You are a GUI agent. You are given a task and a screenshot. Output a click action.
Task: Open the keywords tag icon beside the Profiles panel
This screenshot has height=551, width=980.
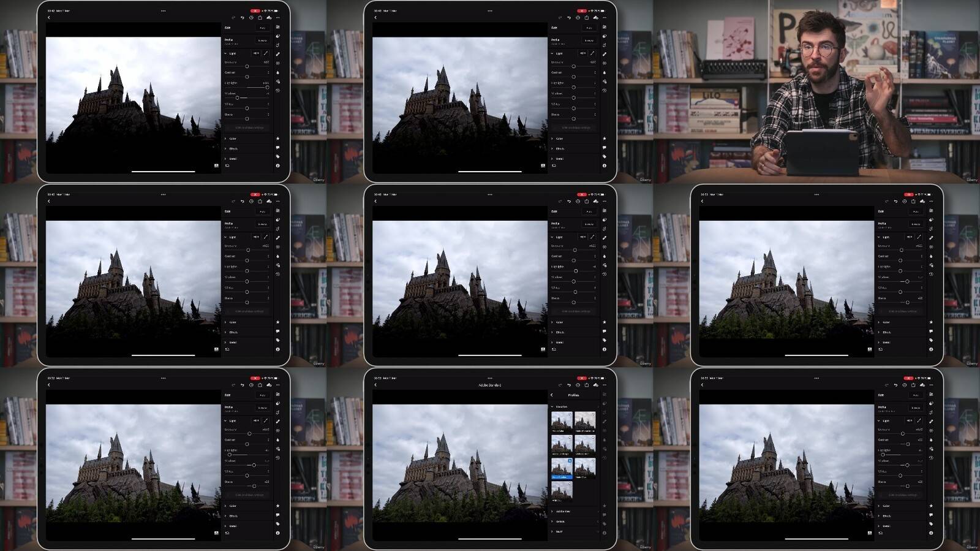[x=604, y=523]
